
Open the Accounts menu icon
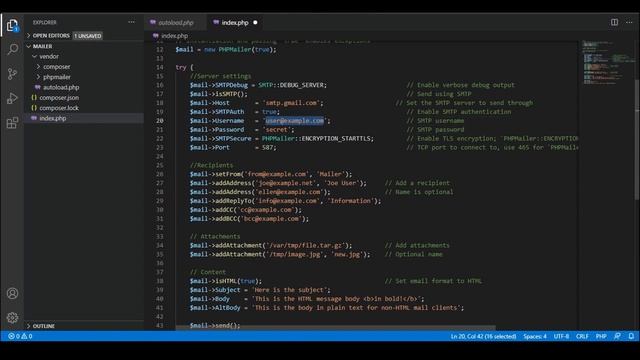12,293
